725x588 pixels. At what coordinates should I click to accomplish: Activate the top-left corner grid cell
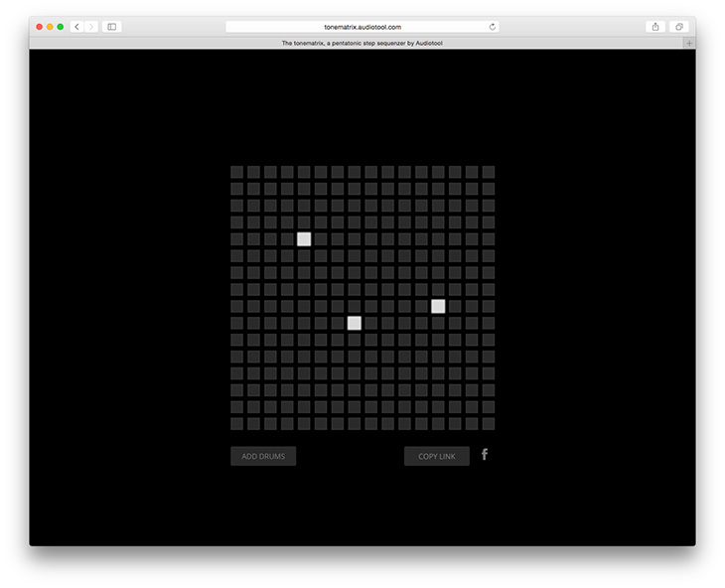(x=236, y=172)
